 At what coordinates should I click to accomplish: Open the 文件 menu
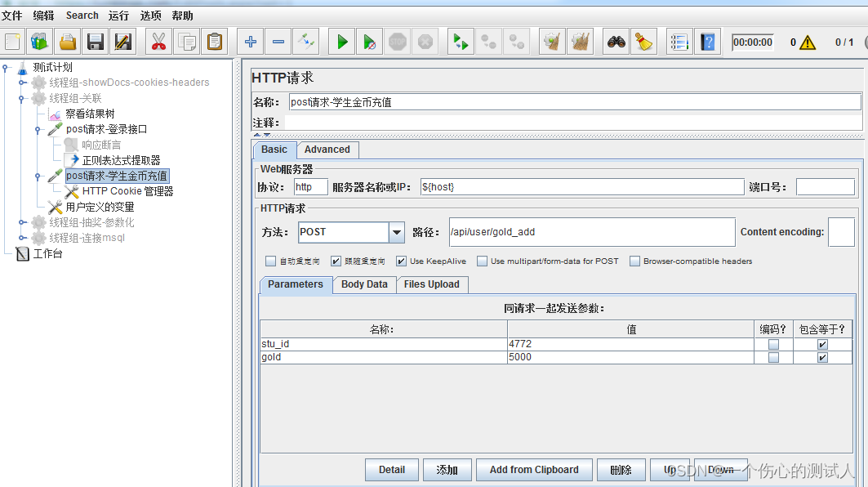click(x=12, y=16)
